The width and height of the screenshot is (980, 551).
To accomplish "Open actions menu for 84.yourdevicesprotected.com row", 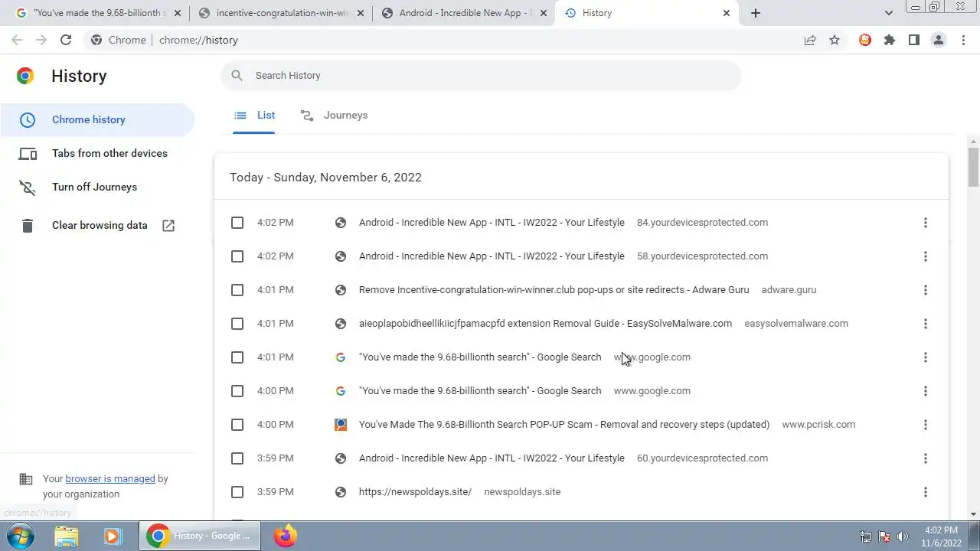I will point(925,223).
